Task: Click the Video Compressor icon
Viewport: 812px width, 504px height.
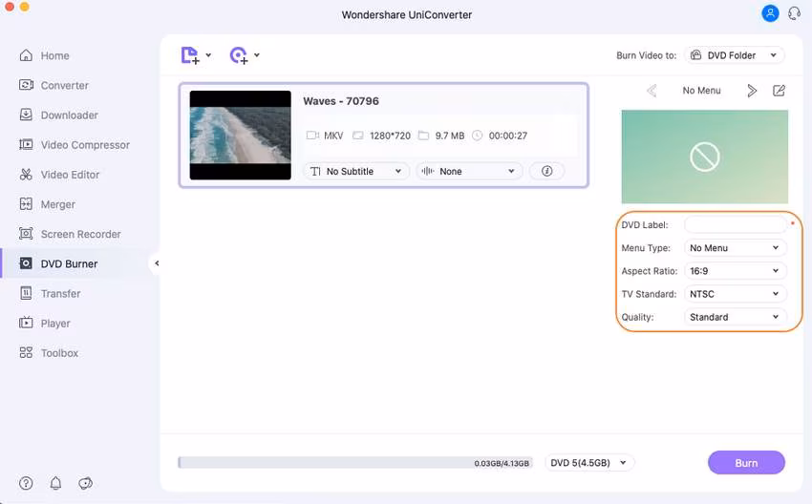Action: click(x=26, y=144)
